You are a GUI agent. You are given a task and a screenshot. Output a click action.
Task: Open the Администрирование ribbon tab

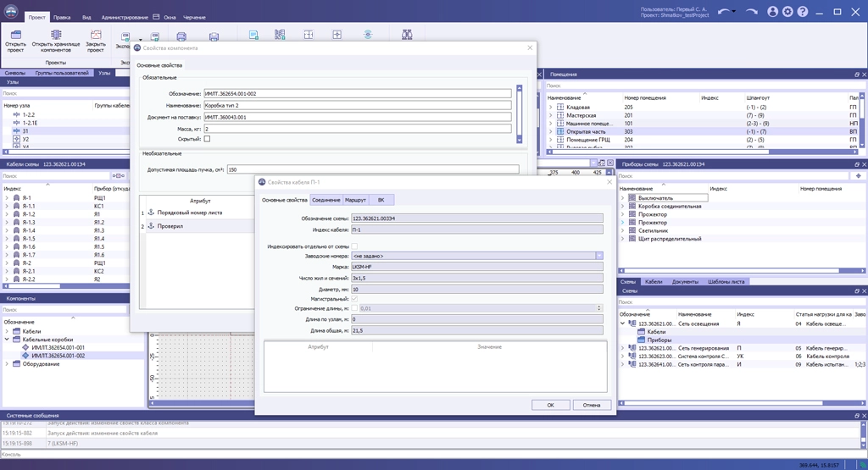(125, 17)
